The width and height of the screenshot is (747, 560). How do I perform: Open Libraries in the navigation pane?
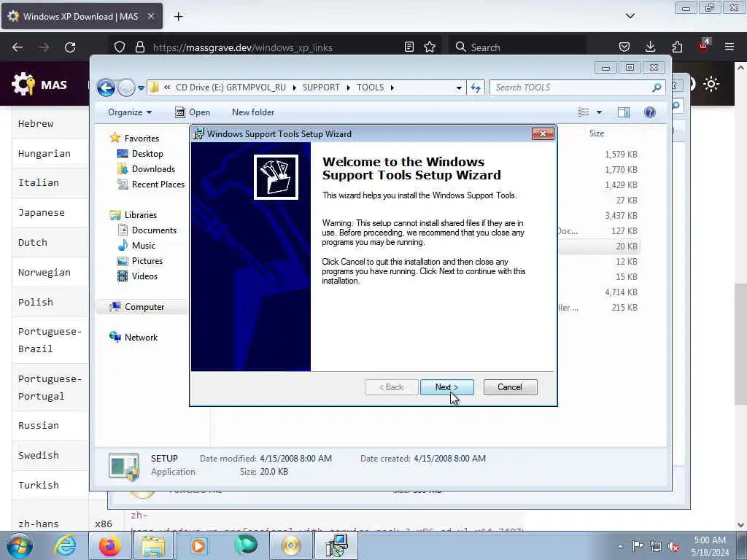[141, 215]
